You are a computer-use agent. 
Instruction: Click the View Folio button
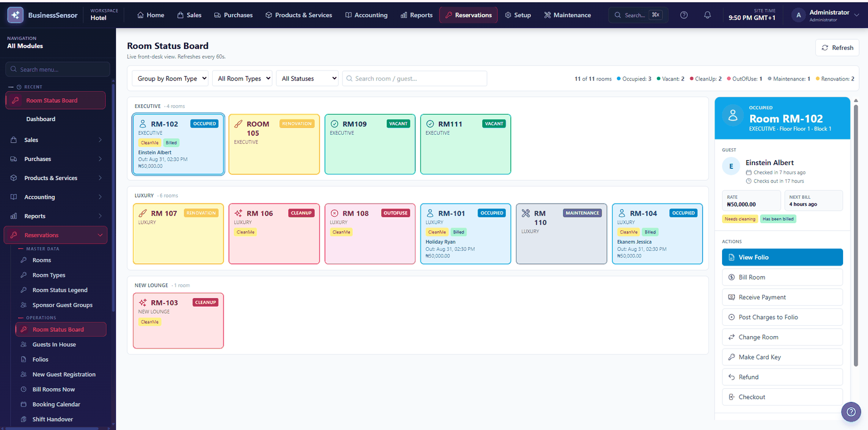[x=782, y=257]
